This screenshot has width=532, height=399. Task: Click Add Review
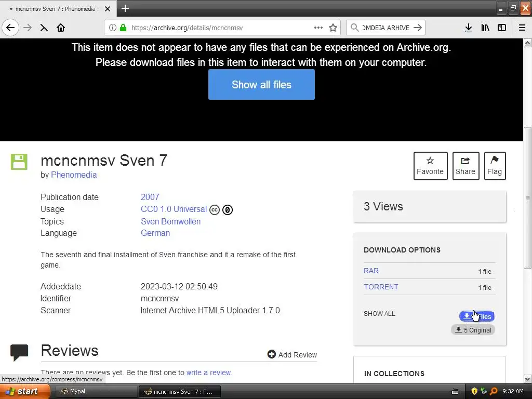(292, 354)
